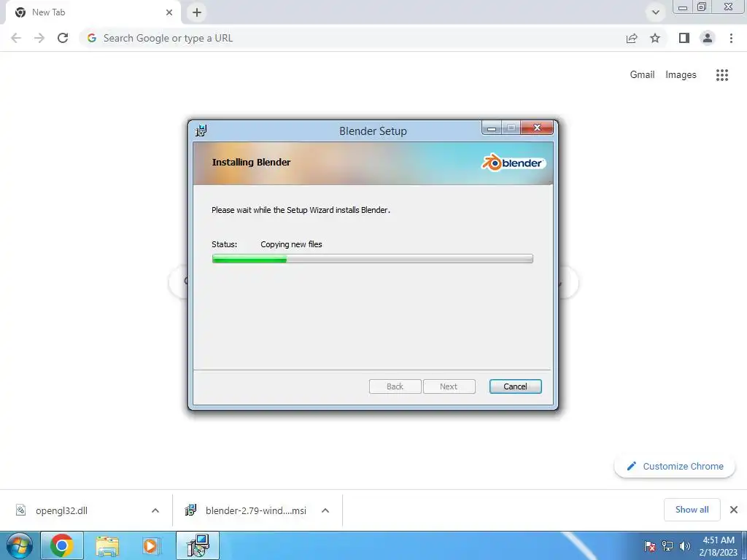Click the blender msi file type icon
747x560 pixels.
(190, 510)
